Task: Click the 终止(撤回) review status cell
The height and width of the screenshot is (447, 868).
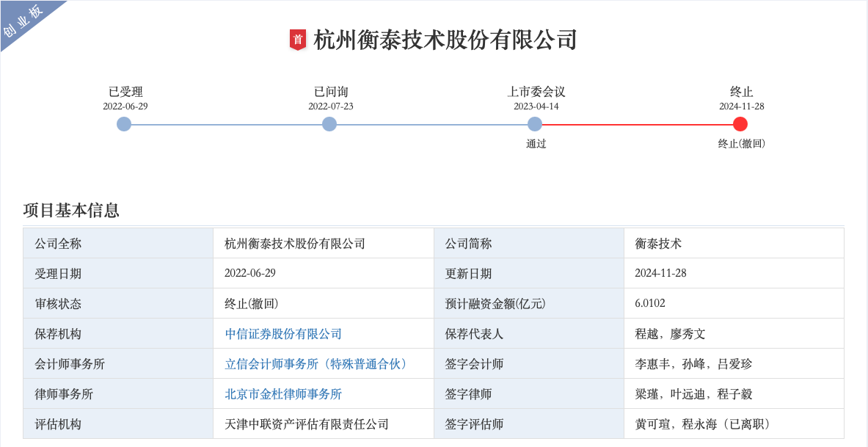Action: pos(324,303)
